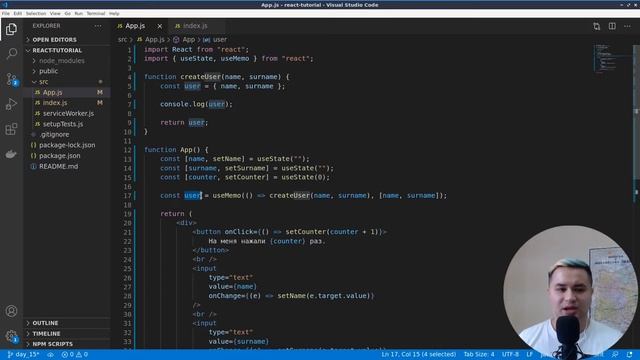Click console.log on line 7
This screenshot has width=640, height=360.
(182, 104)
